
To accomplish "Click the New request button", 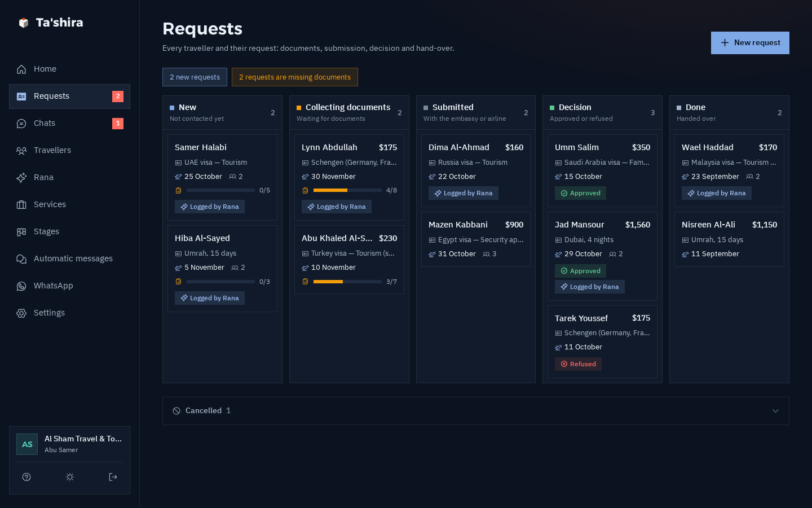I will [750, 43].
